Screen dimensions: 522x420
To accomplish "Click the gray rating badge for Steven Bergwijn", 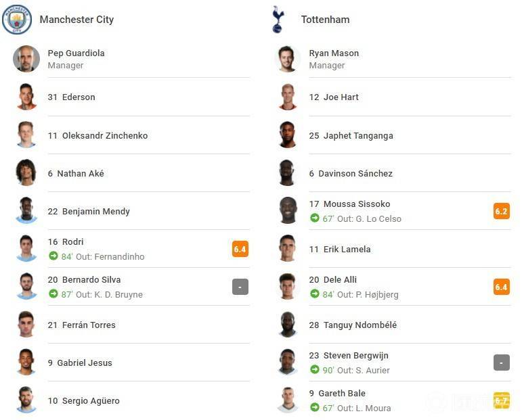I will 502,363.
